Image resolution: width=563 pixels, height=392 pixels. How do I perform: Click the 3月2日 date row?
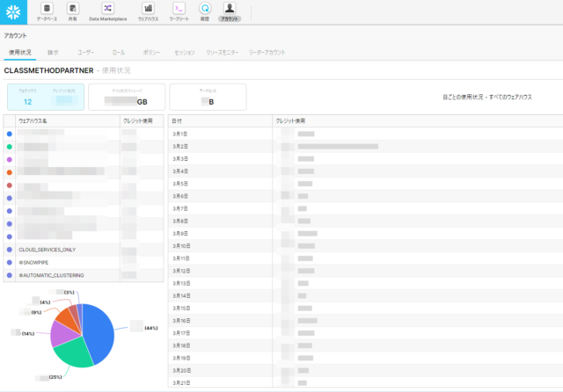(x=366, y=146)
